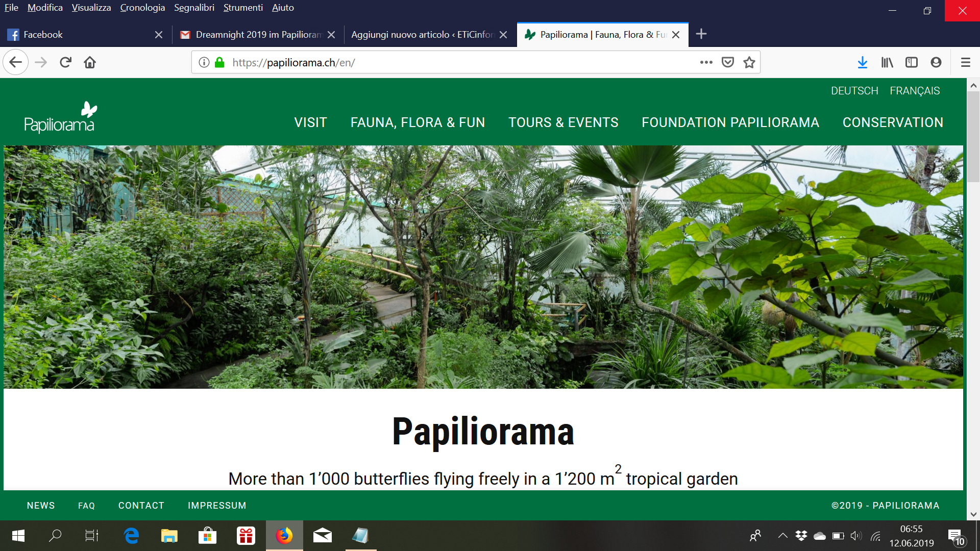Open the red gift app on taskbar

point(246,536)
